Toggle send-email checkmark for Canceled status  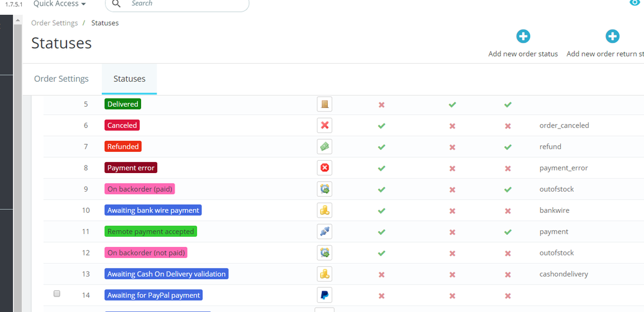pos(381,125)
